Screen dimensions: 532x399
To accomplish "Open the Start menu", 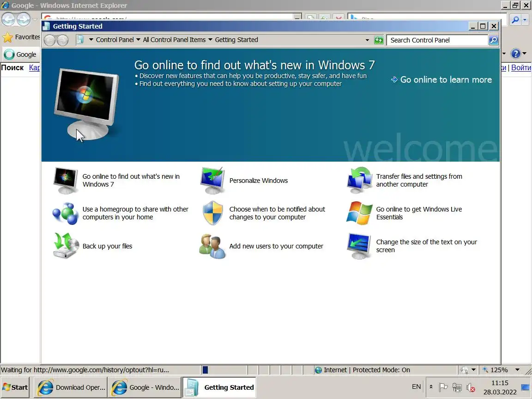I will (x=15, y=387).
